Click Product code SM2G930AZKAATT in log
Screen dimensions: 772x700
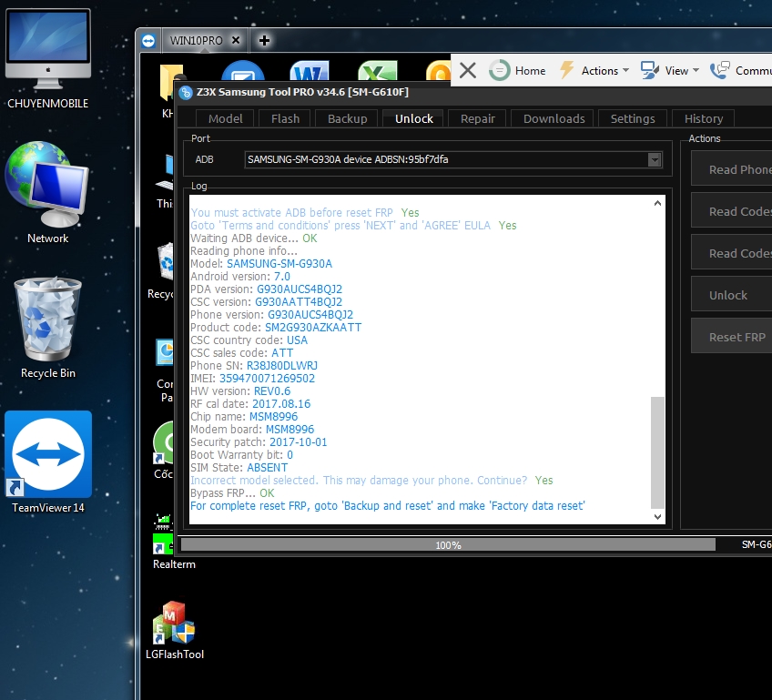[x=313, y=328]
